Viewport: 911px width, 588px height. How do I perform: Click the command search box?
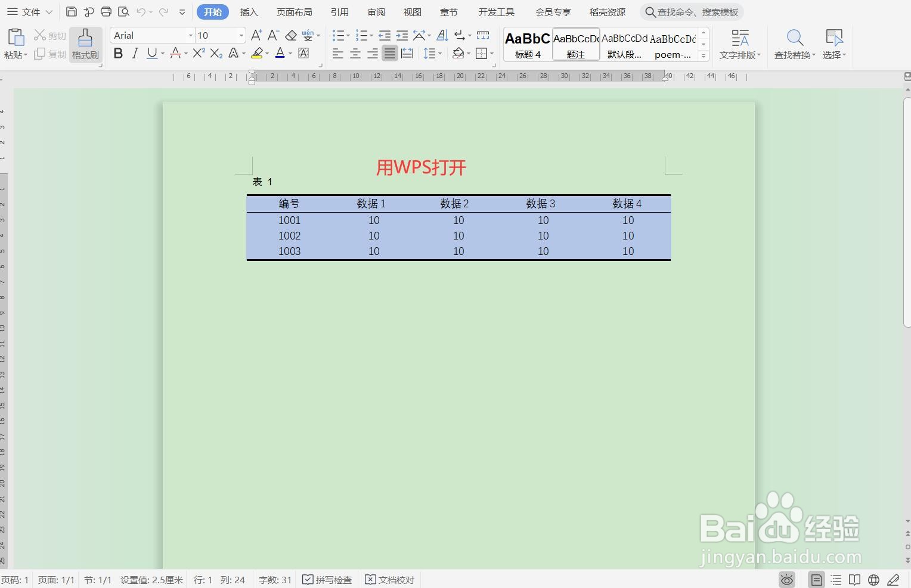pyautogui.click(x=692, y=12)
